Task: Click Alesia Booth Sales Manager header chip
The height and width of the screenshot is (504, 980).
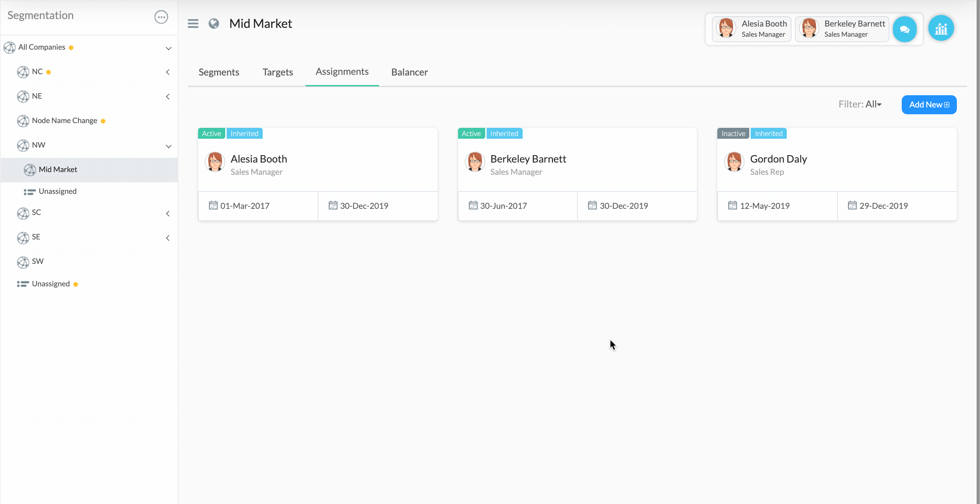Action: tap(751, 29)
